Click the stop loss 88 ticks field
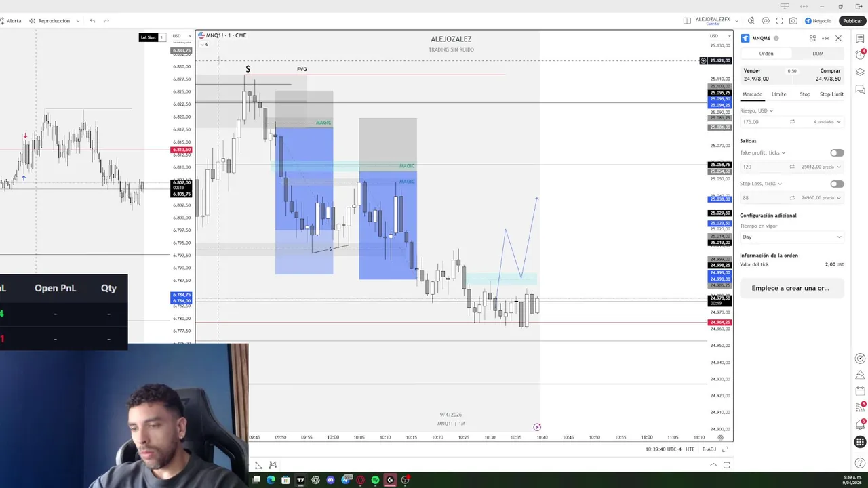Image resolution: width=868 pixels, height=488 pixels. (763, 198)
